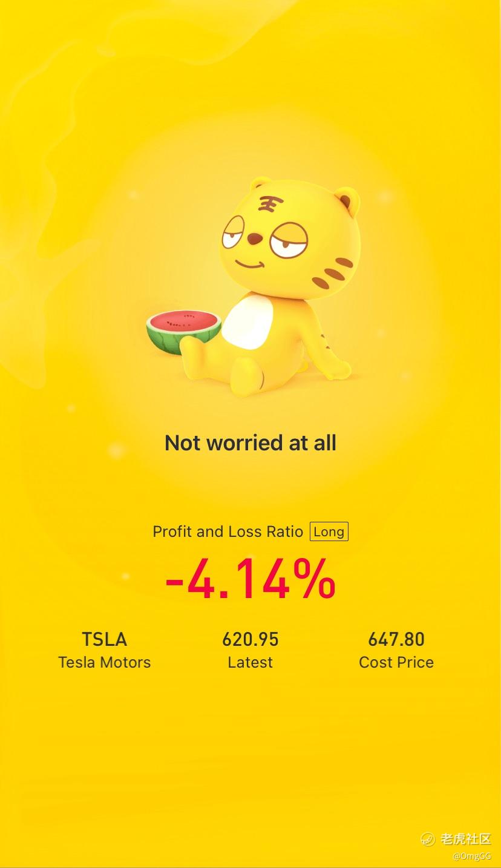Click the Profit and Loss Ratio label
This screenshot has height=868, width=501.
(x=228, y=531)
